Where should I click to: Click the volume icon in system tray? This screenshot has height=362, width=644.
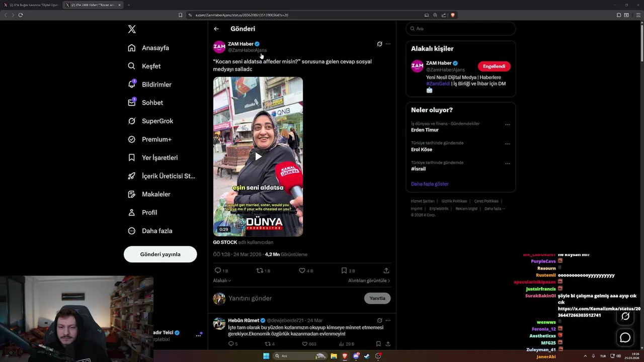pos(619,356)
